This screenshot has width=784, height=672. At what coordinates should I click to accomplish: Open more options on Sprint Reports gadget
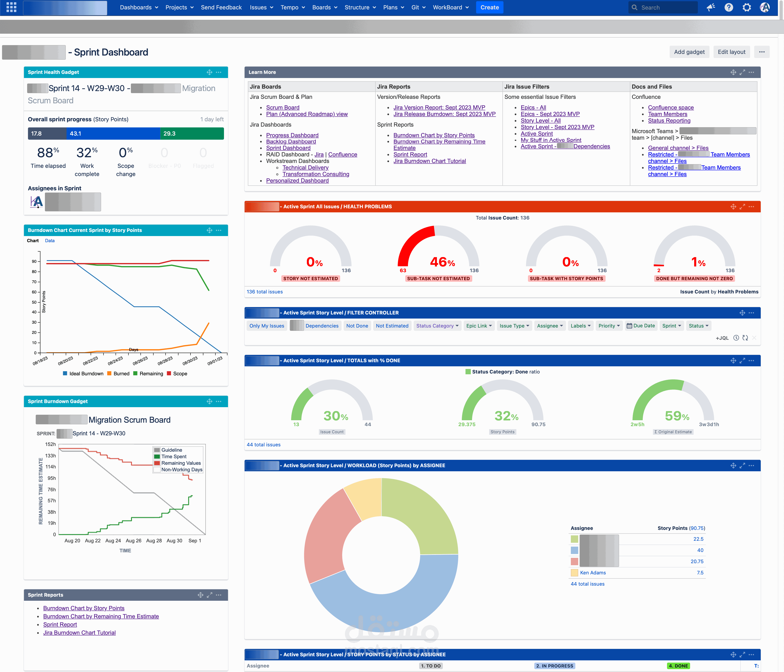[219, 595]
